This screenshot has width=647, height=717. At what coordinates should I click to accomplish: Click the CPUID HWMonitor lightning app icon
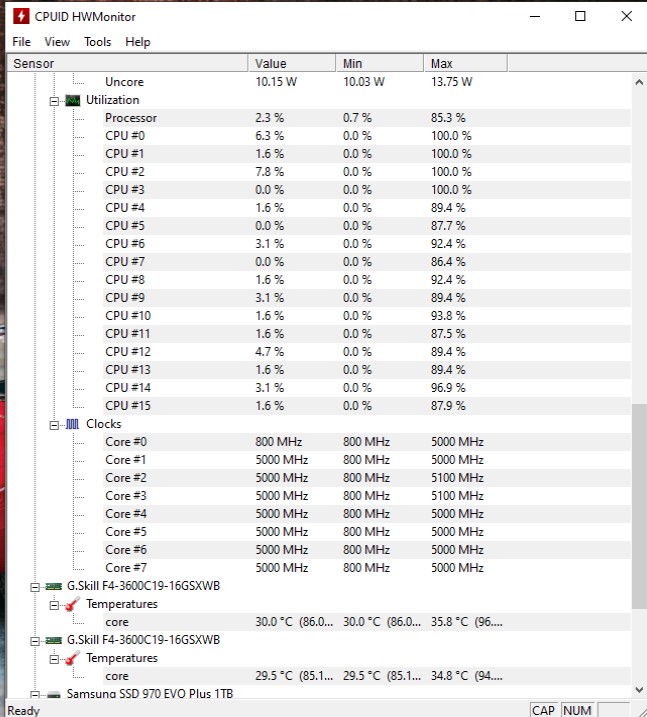21,16
